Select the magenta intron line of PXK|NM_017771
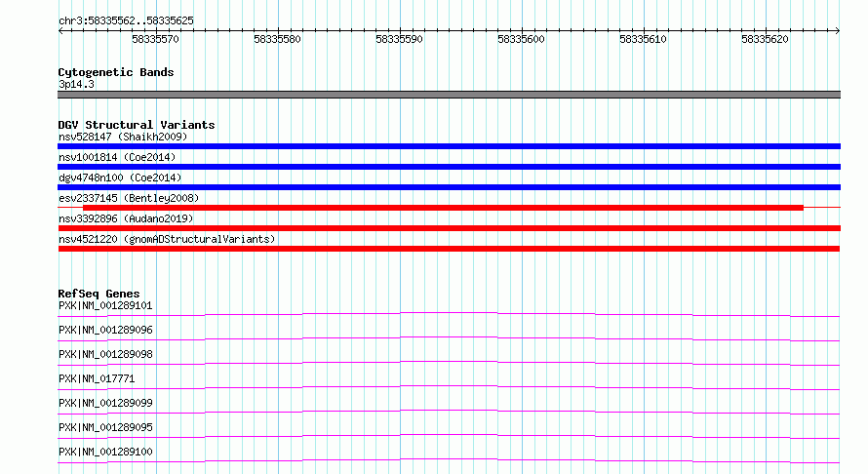 [x=449, y=386]
